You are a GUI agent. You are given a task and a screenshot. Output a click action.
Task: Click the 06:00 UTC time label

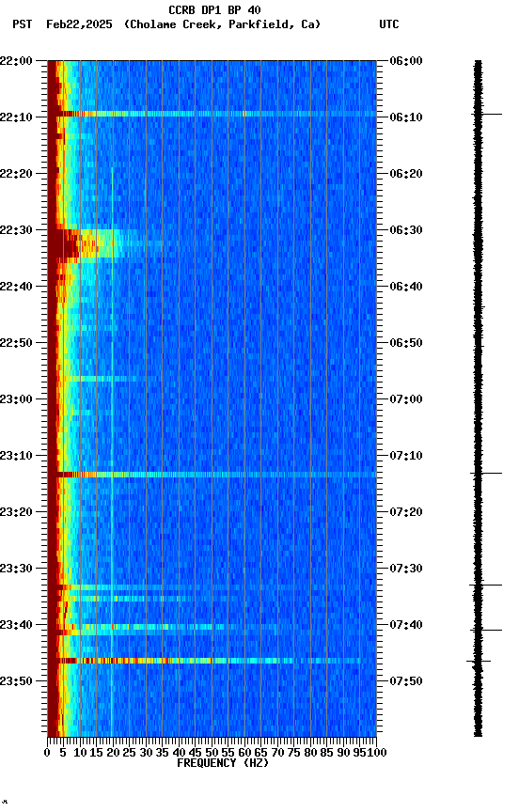point(406,61)
